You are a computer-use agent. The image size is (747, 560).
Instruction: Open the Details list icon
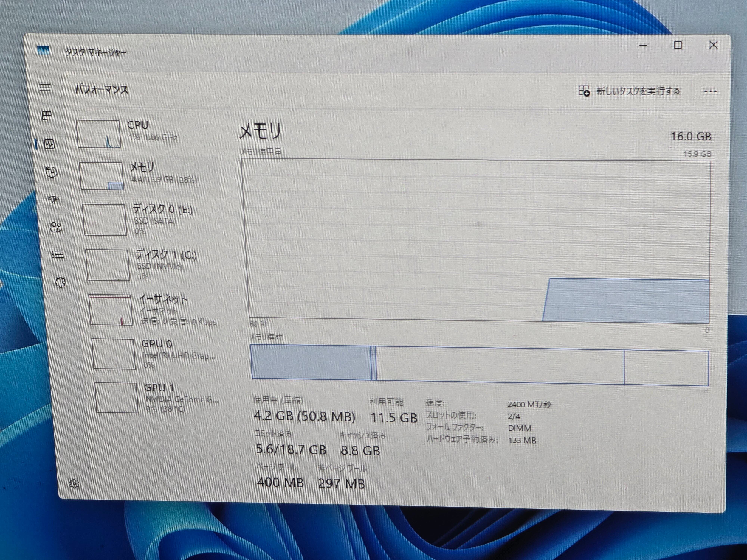[x=58, y=254]
